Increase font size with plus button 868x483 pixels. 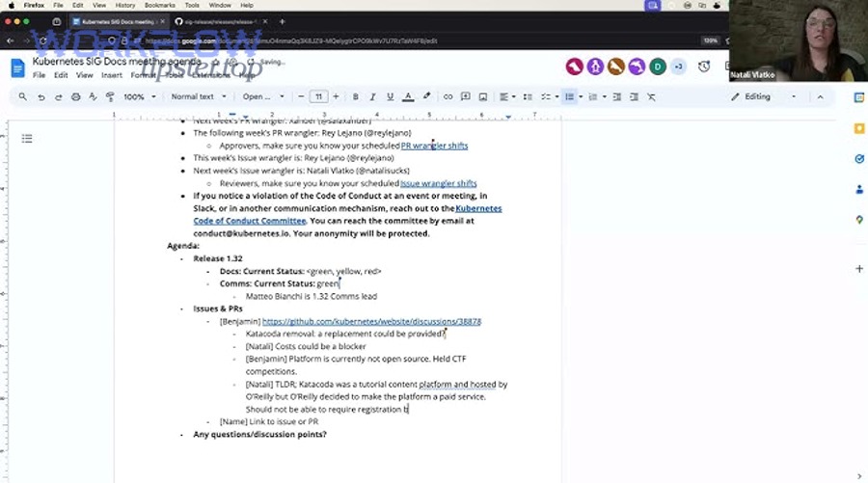pos(336,96)
